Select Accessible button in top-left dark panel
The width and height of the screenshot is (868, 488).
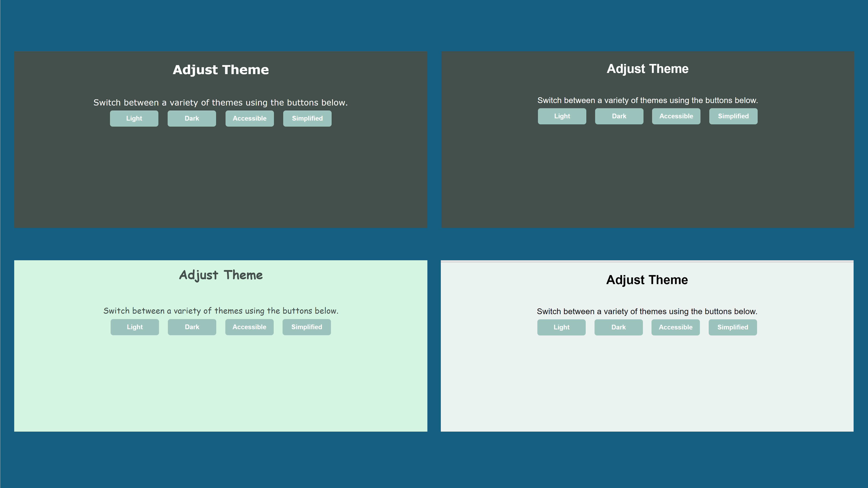point(249,118)
